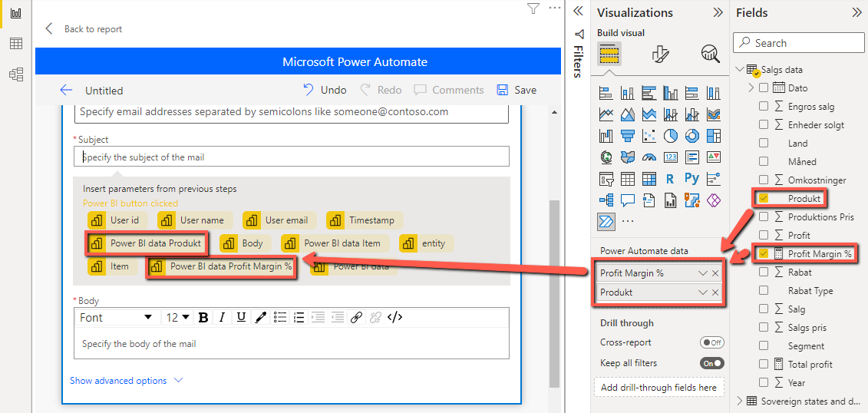Turn on Cross-report drill through

[712, 342]
